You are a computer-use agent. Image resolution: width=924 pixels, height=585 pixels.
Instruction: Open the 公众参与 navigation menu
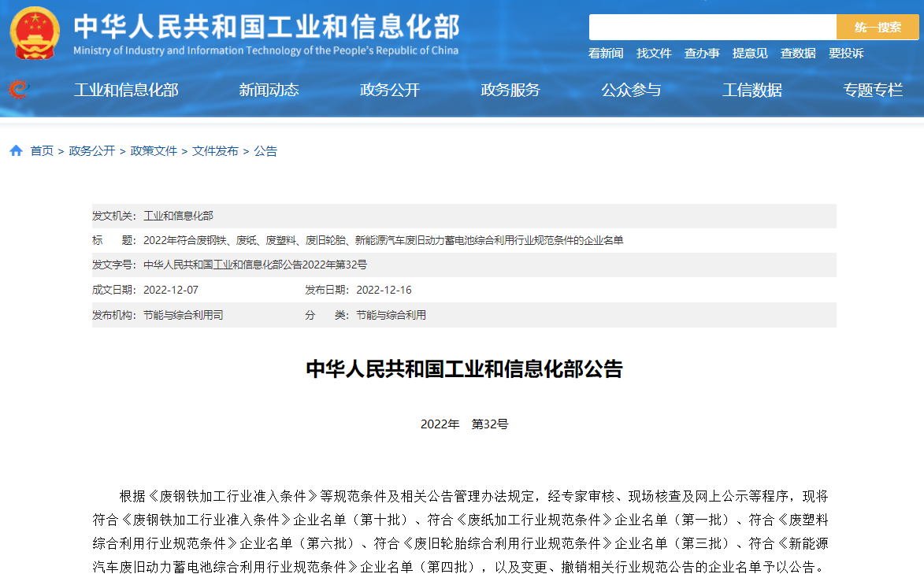pos(631,89)
